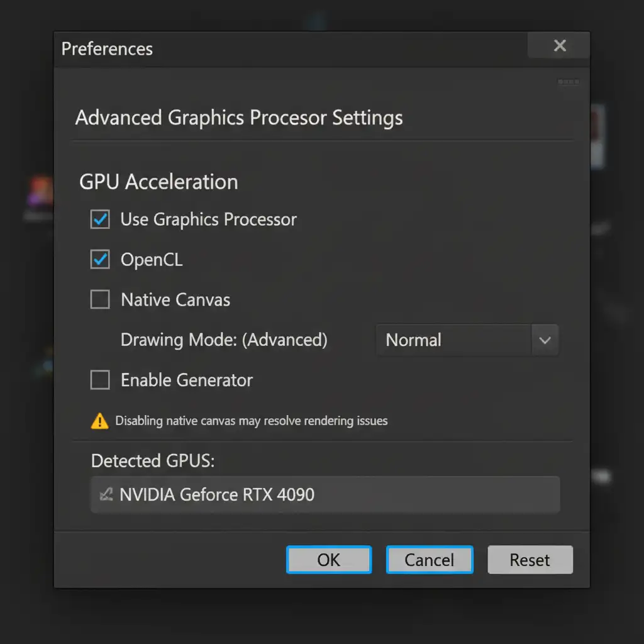Click the icon beside the NVIDIA GPU entry
This screenshot has height=644, width=644.
[106, 494]
